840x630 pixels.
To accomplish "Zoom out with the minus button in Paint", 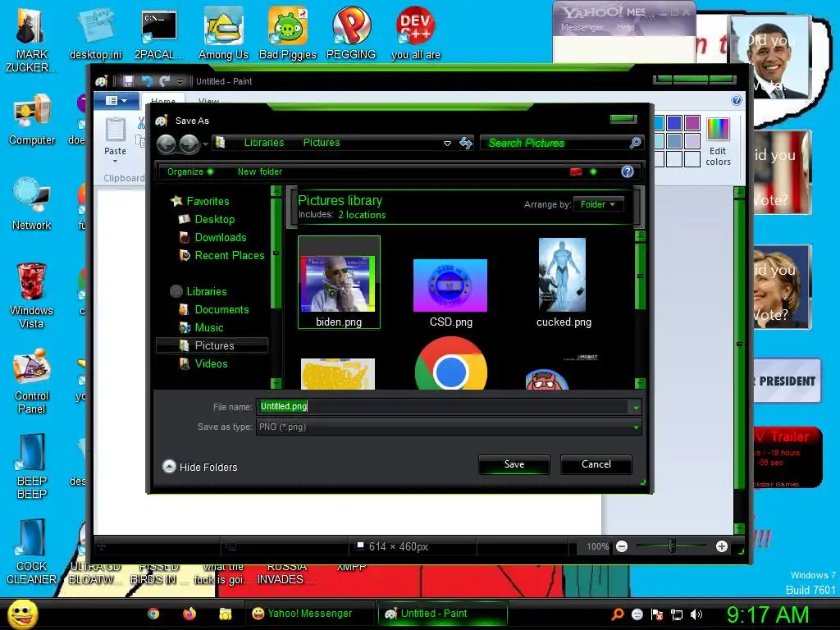I will point(622,546).
